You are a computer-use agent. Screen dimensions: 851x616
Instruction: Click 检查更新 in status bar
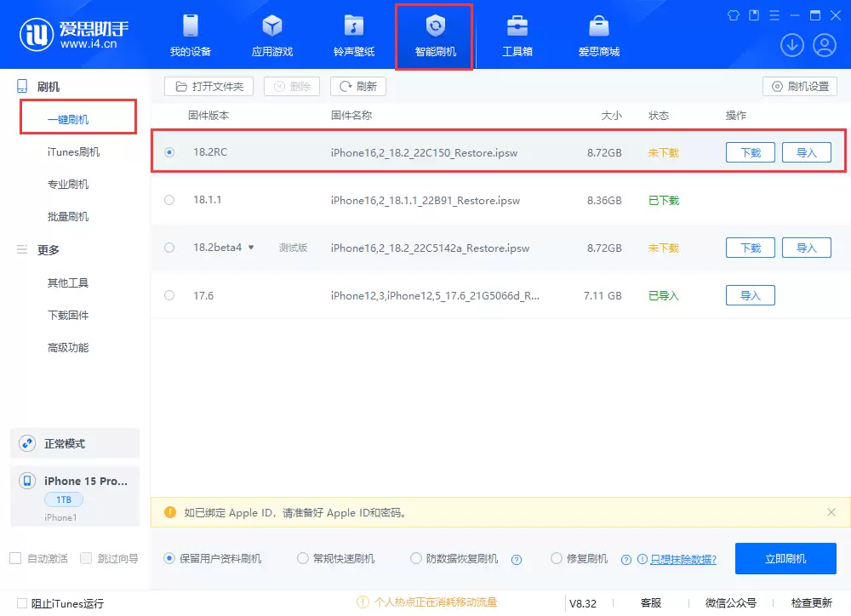[811, 603]
